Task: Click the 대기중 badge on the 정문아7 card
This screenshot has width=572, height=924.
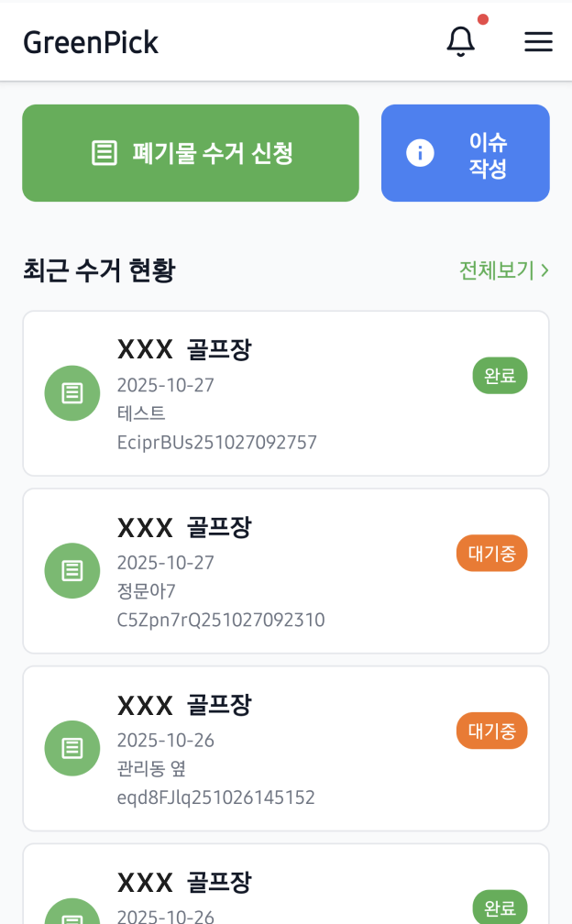Action: 491,553
